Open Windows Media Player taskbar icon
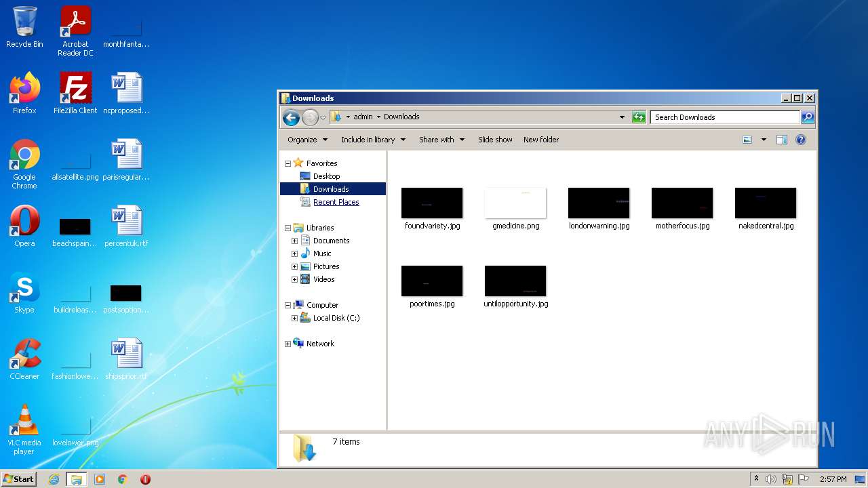This screenshot has width=868, height=488. [x=100, y=479]
